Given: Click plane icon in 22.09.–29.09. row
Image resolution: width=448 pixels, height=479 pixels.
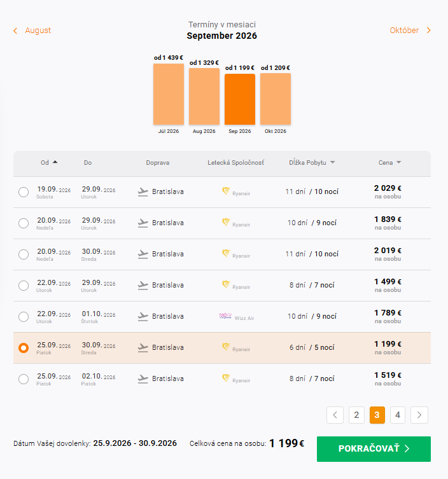Looking at the screenshot, I should tap(143, 286).
